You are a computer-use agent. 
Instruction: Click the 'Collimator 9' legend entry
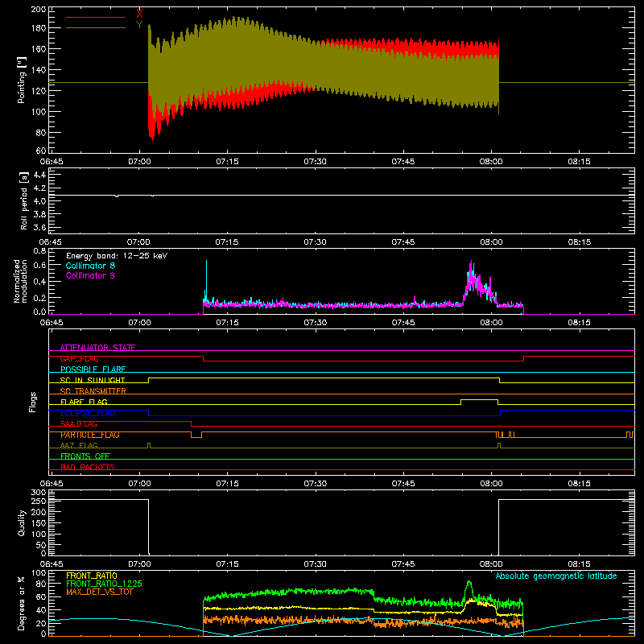point(90,275)
